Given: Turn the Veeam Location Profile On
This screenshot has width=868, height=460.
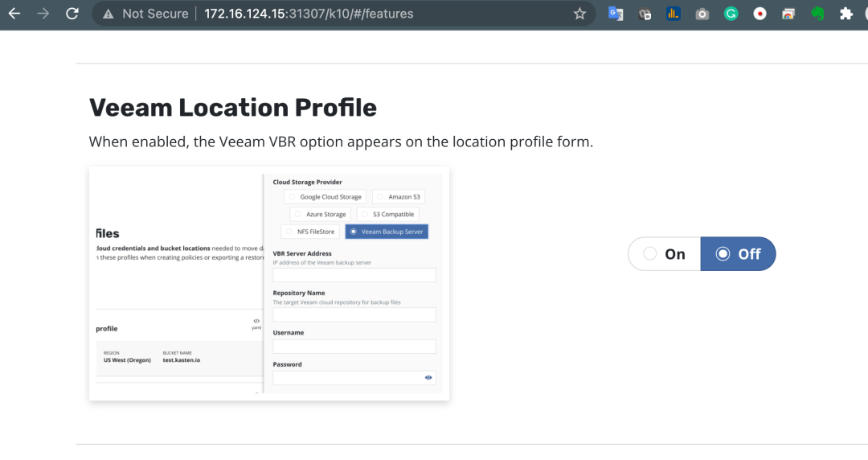Looking at the screenshot, I should point(665,254).
